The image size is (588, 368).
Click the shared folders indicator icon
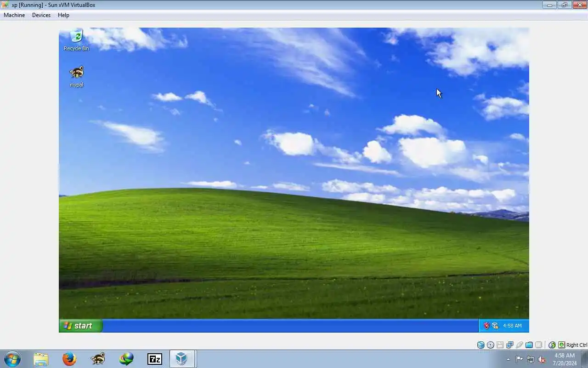(x=529, y=345)
